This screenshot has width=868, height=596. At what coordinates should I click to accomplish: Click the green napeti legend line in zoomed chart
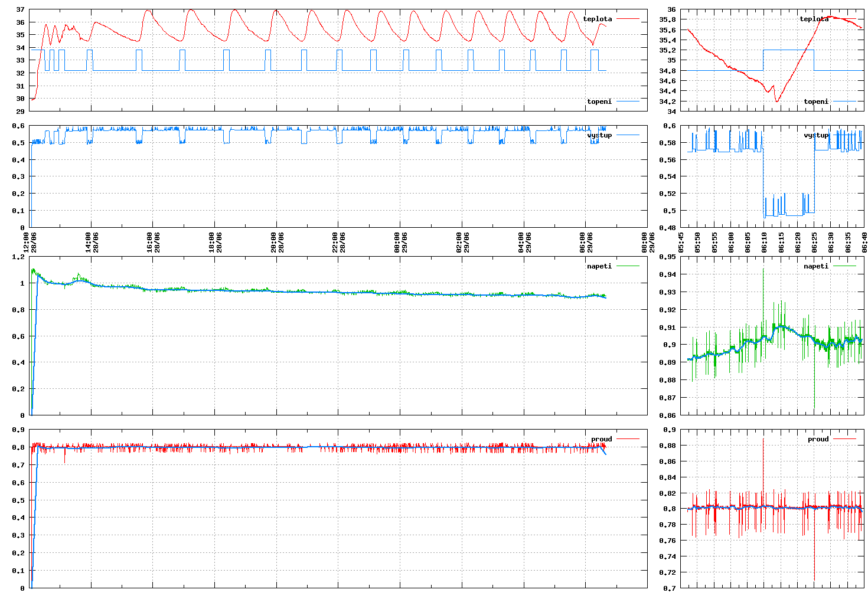click(844, 266)
